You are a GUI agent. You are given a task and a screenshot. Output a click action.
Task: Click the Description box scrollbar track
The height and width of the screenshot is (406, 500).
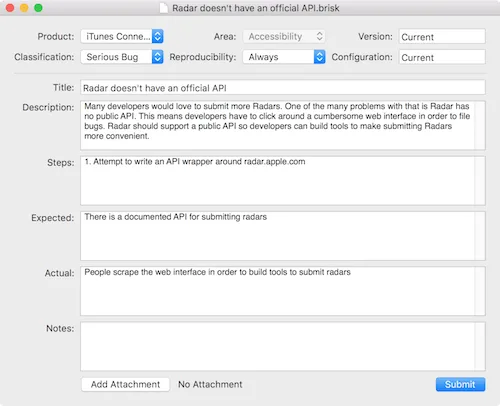480,125
